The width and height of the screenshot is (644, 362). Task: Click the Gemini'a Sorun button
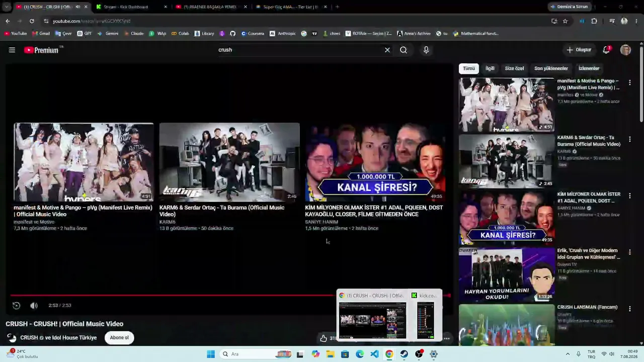(569, 7)
